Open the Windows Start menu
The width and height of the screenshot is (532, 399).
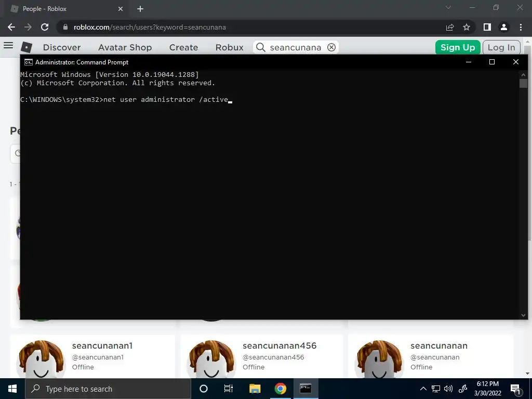click(x=12, y=389)
